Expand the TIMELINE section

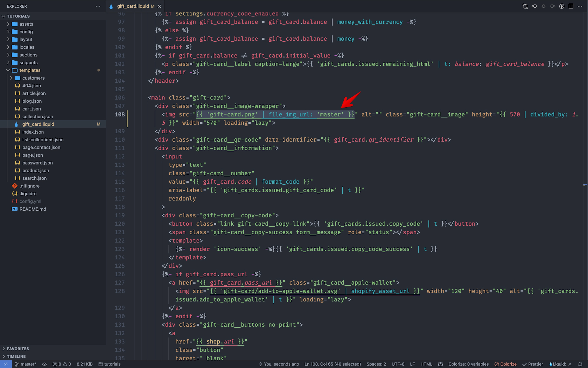pyautogui.click(x=53, y=356)
